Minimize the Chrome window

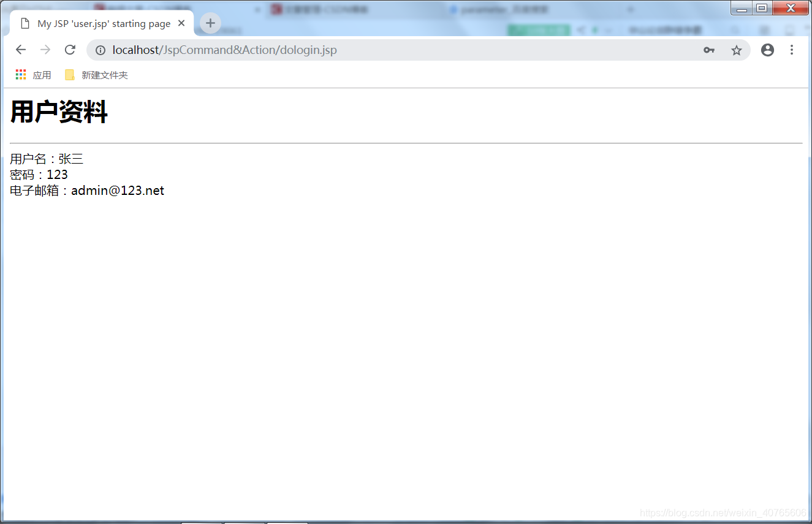point(742,8)
